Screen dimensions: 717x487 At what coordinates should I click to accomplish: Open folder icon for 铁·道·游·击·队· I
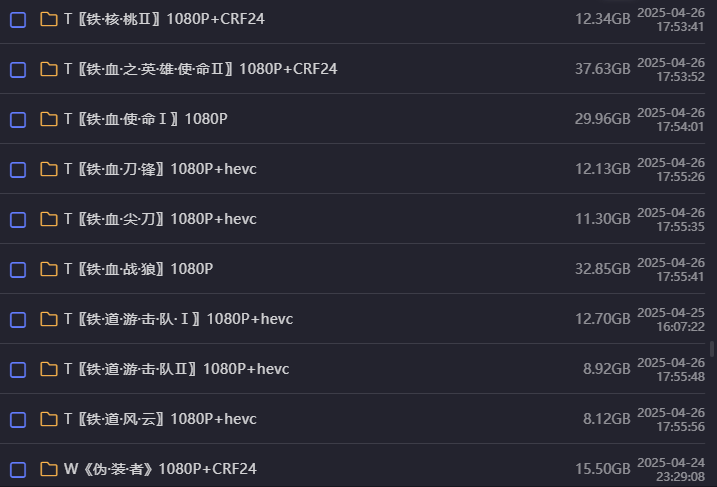click(x=48, y=319)
